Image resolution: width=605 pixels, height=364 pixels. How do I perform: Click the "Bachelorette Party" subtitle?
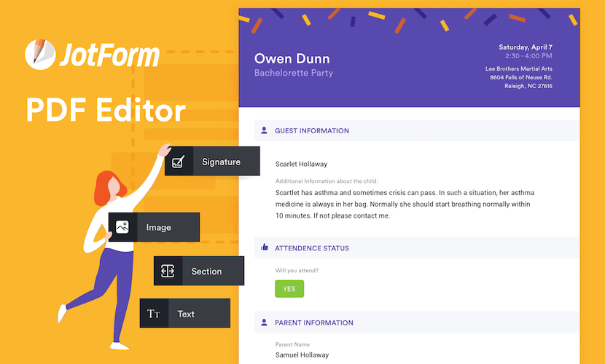coord(294,73)
